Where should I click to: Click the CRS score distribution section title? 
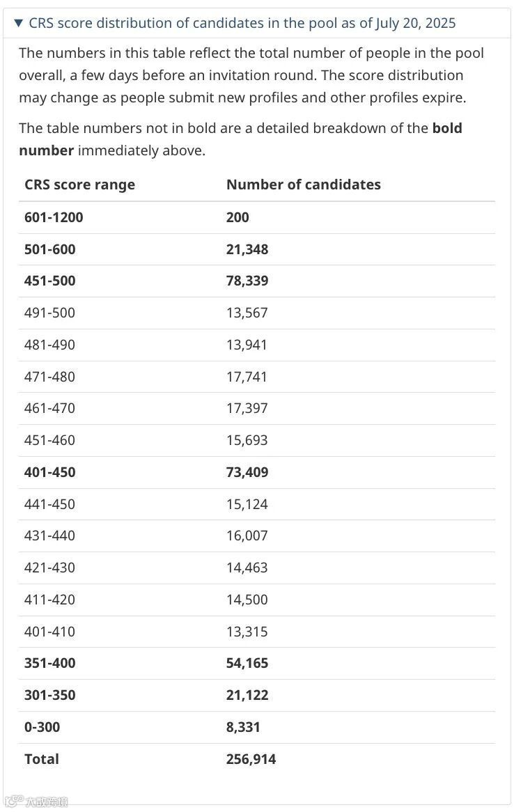242,23
